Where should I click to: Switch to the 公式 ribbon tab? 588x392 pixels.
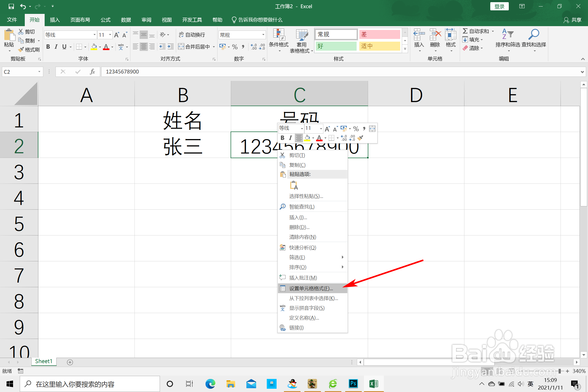point(105,20)
